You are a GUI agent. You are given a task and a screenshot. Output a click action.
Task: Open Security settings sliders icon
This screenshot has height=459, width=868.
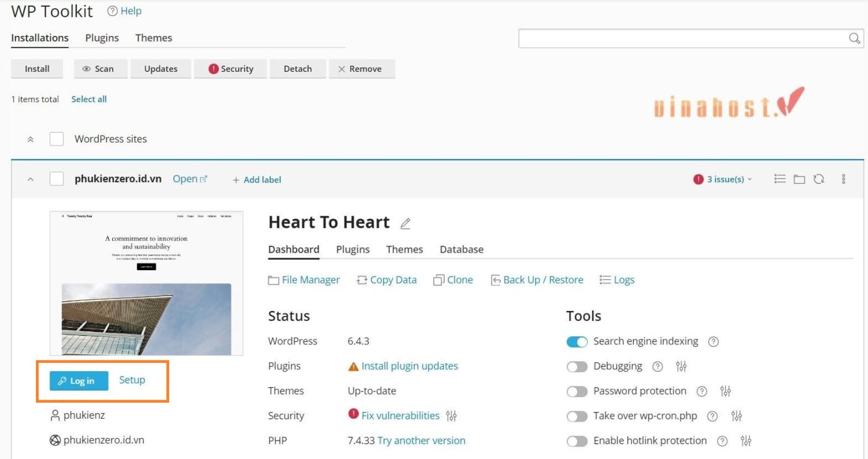pyautogui.click(x=451, y=416)
